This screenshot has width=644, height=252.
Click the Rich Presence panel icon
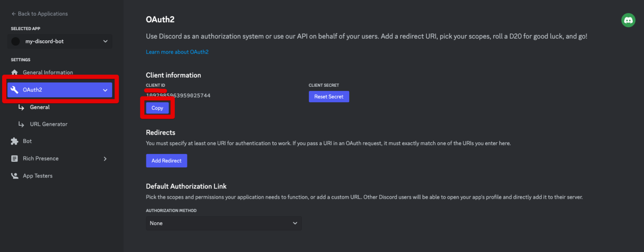[x=15, y=158]
